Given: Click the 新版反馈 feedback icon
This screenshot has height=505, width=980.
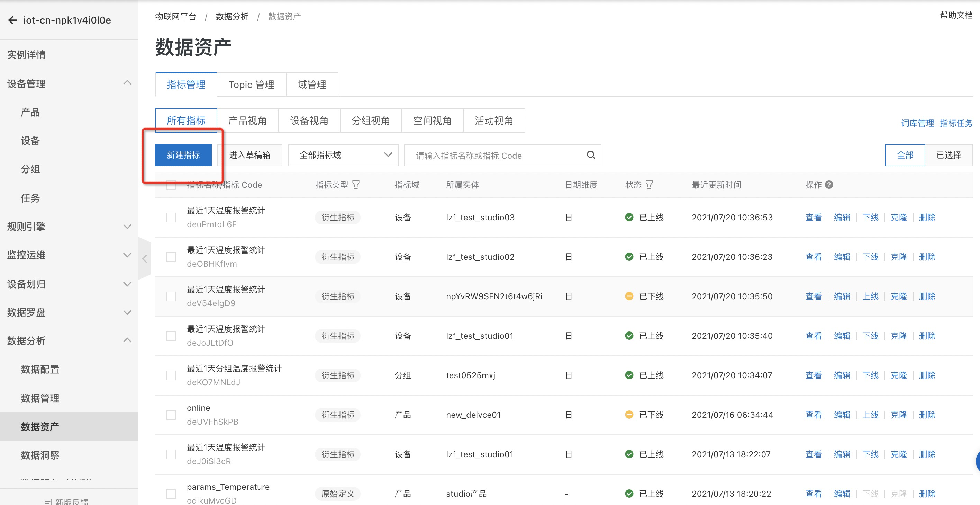Looking at the screenshot, I should (47, 502).
